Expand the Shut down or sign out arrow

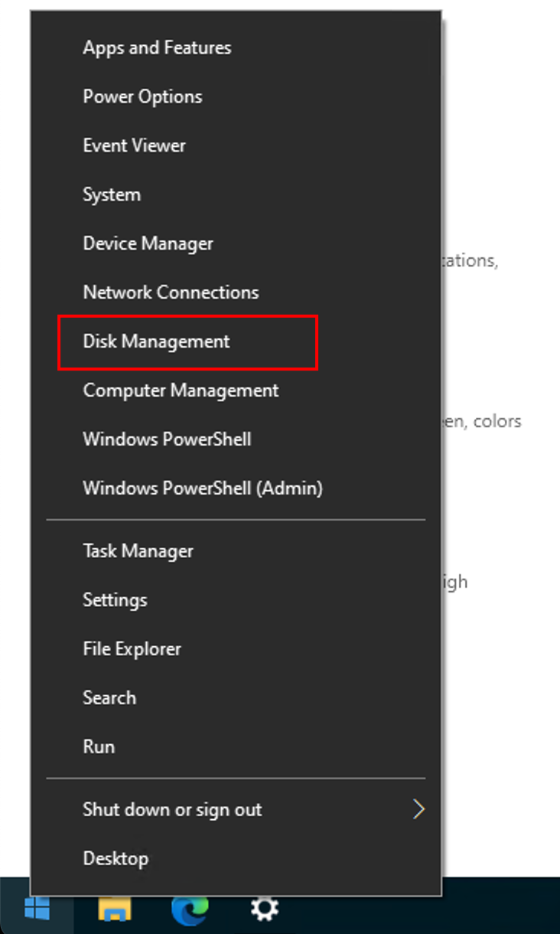pos(418,809)
